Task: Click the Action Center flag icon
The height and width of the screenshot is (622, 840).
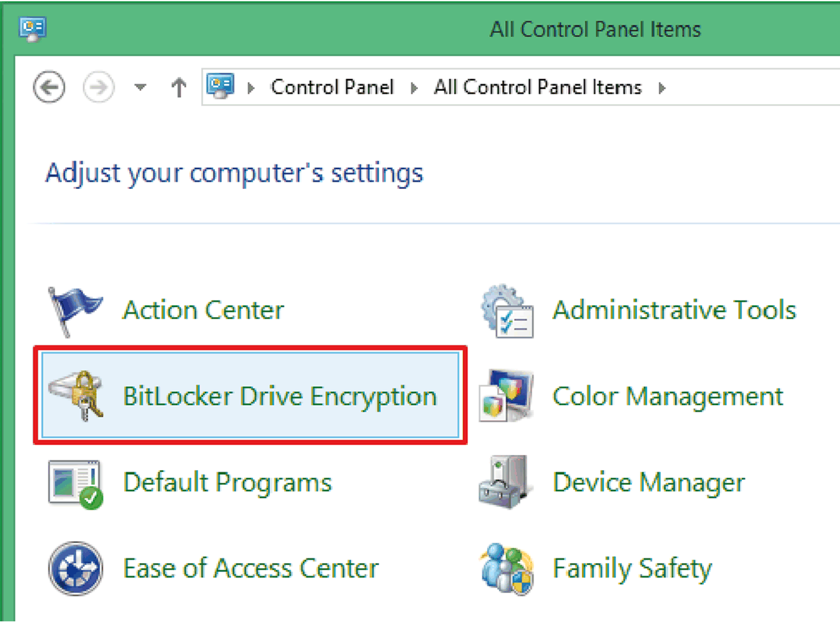Action: click(x=75, y=310)
